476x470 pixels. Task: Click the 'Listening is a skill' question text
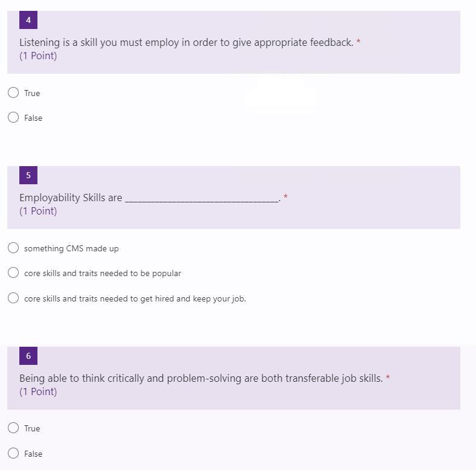coord(186,42)
